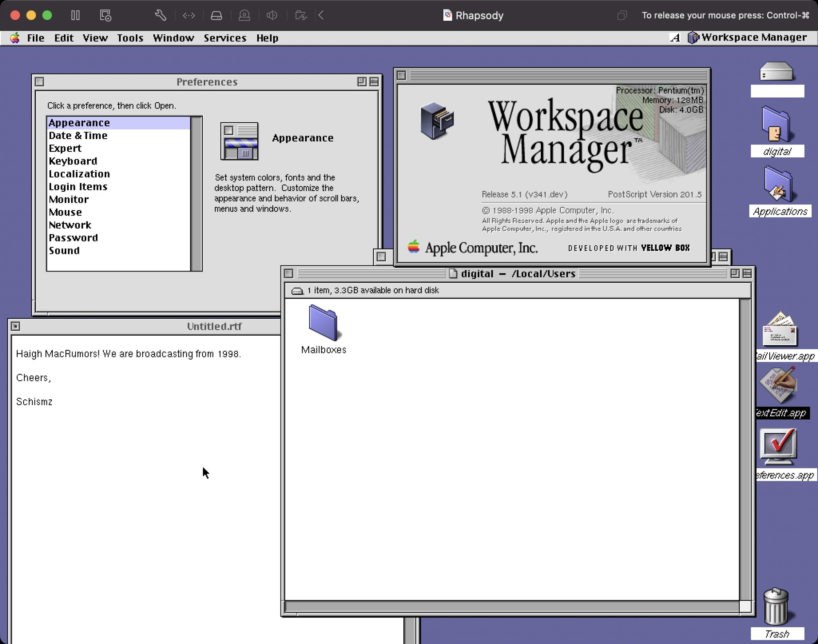The height and width of the screenshot is (644, 818).
Task: Zoom the digital folder window
Action: 735,274
